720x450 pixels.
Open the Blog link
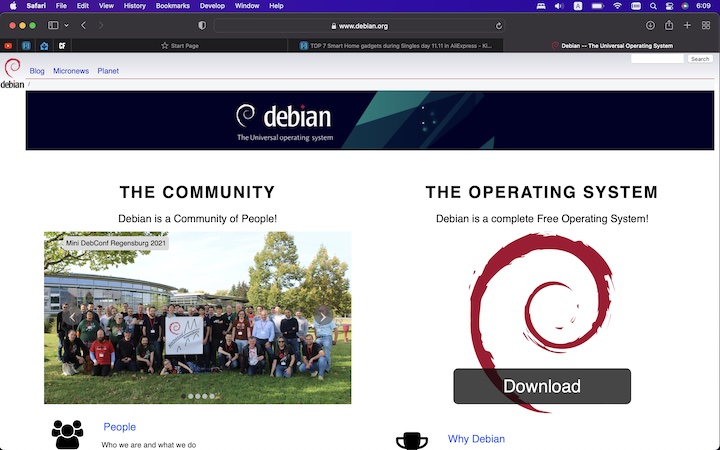pyautogui.click(x=37, y=71)
